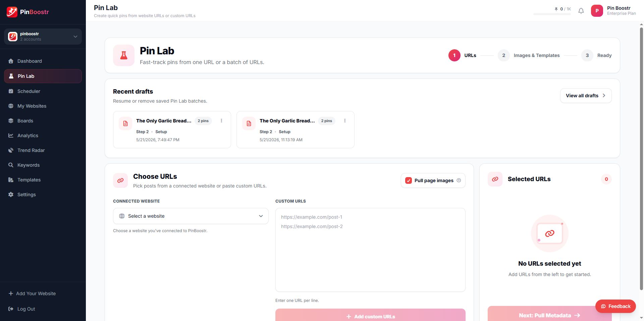Click the "Enter one URL per line." hint

click(x=297, y=301)
